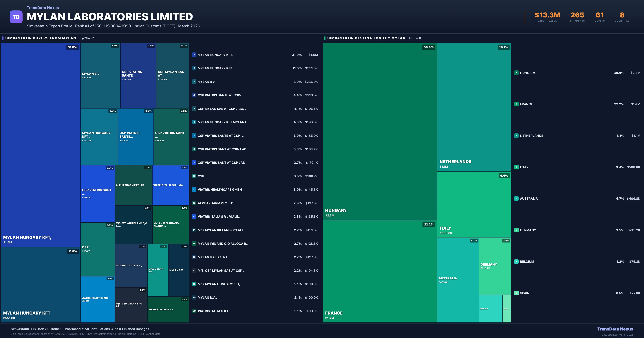Click rank 12 badge for ALPHAPHARM PTY LTD

[194, 203]
